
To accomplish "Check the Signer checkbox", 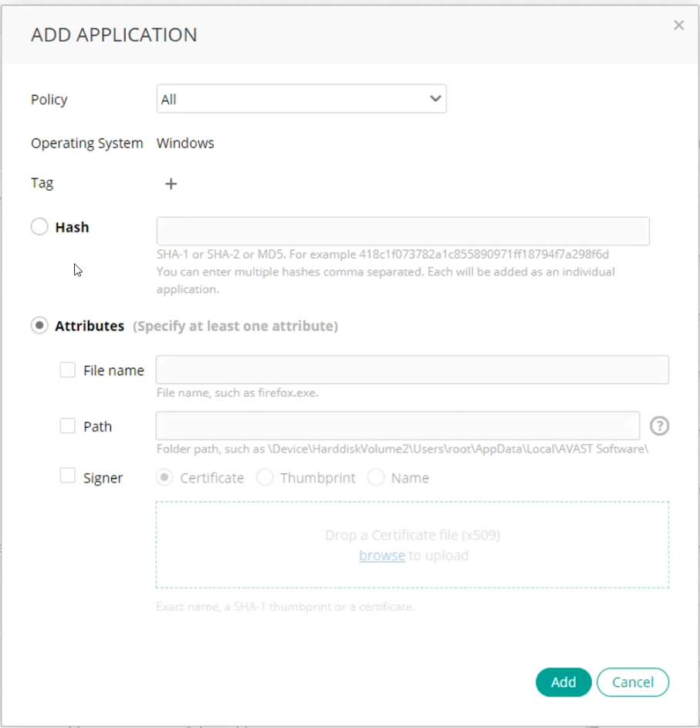I will tap(68, 477).
